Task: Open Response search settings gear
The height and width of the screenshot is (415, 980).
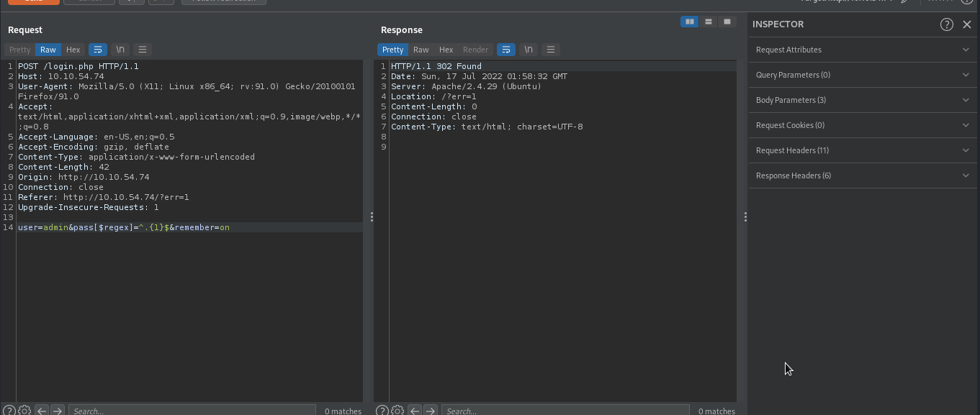Action: tap(397, 411)
